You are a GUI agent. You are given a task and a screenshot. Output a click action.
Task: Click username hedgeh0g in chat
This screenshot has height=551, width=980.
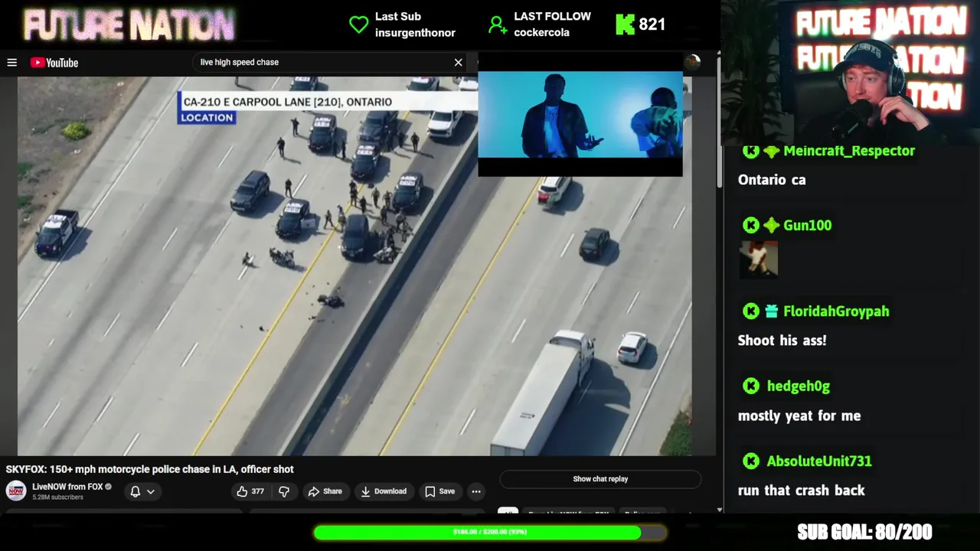tap(799, 386)
